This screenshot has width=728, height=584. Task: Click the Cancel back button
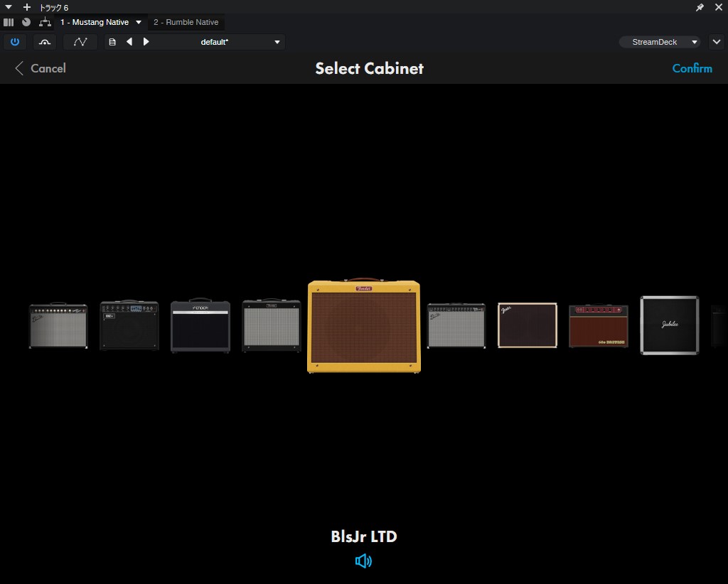pyautogui.click(x=40, y=68)
